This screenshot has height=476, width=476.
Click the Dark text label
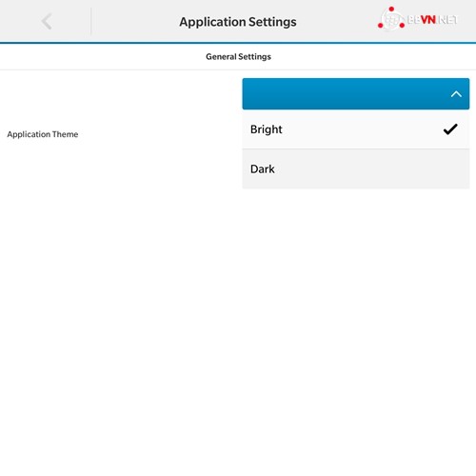(263, 169)
